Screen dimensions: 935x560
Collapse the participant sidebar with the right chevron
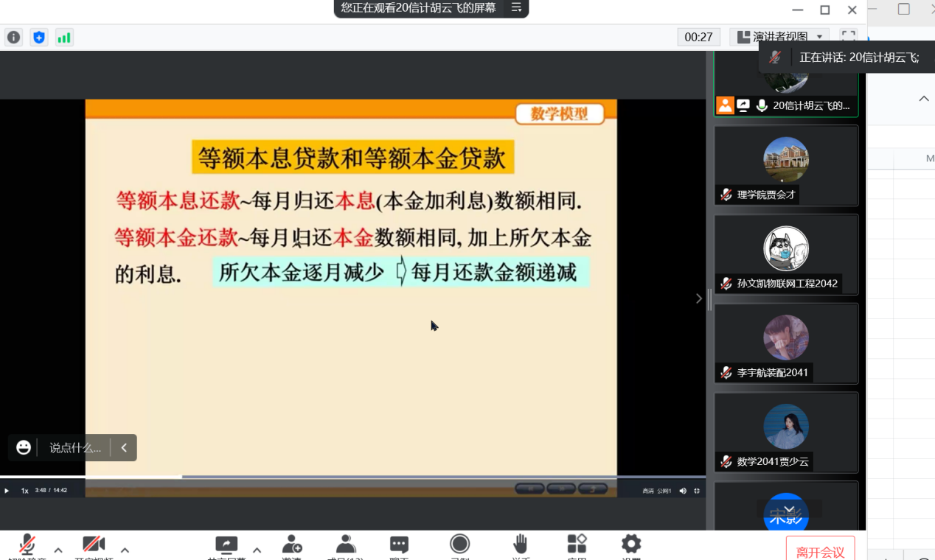pyautogui.click(x=699, y=298)
